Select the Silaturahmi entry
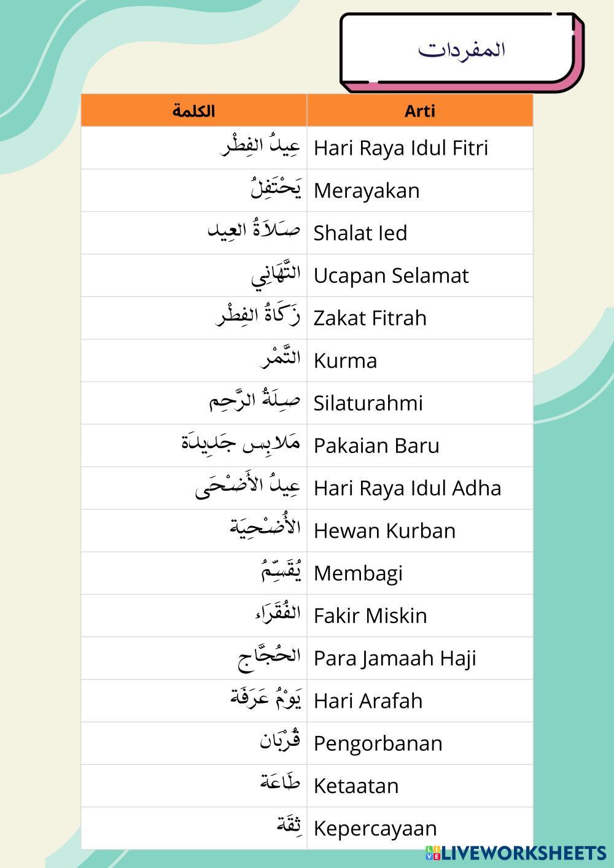This screenshot has width=614, height=868. coord(368,403)
